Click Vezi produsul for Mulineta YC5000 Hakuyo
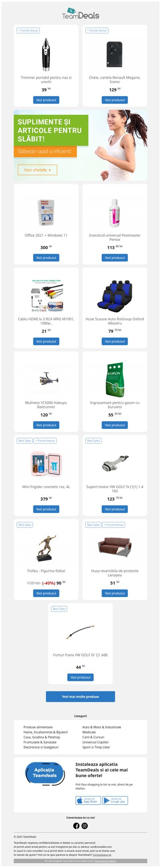Image resolution: width=161 pixels, height=868 pixels. point(46,425)
